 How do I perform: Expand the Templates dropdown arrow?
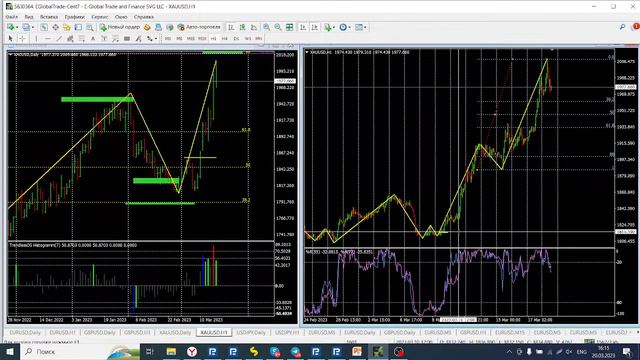(365, 27)
